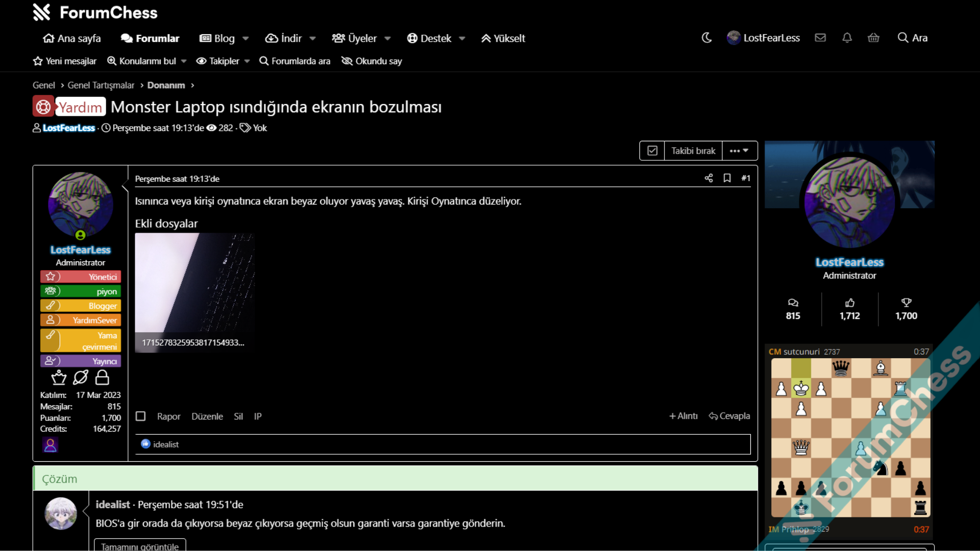980x551 pixels.
Task: Click the share icon on post #1
Action: click(x=708, y=178)
